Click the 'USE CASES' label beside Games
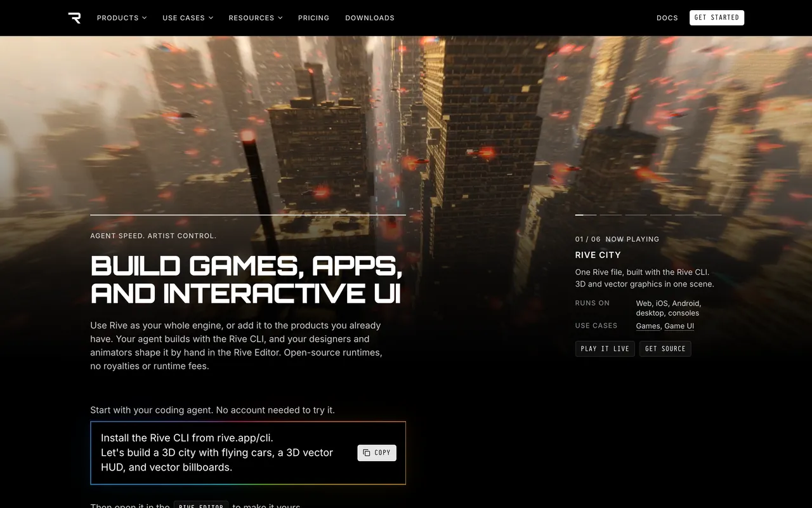 coord(596,326)
